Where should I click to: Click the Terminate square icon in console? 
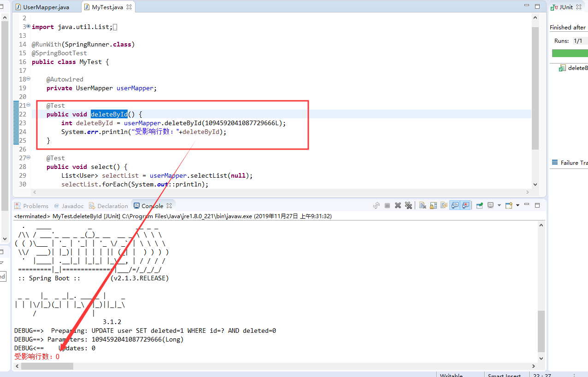click(387, 206)
